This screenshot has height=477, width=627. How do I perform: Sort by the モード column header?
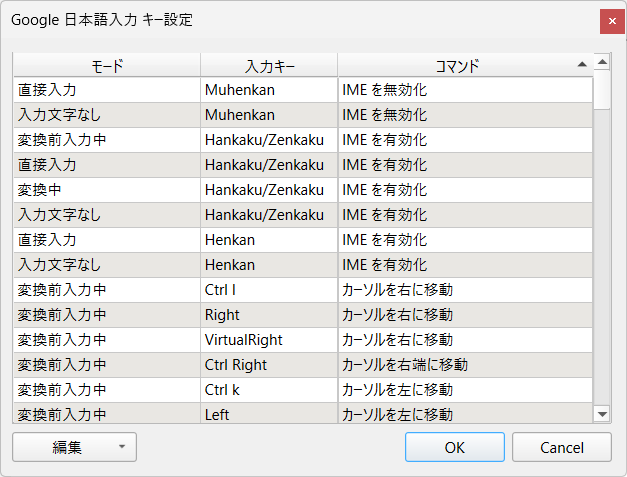pyautogui.click(x=107, y=65)
